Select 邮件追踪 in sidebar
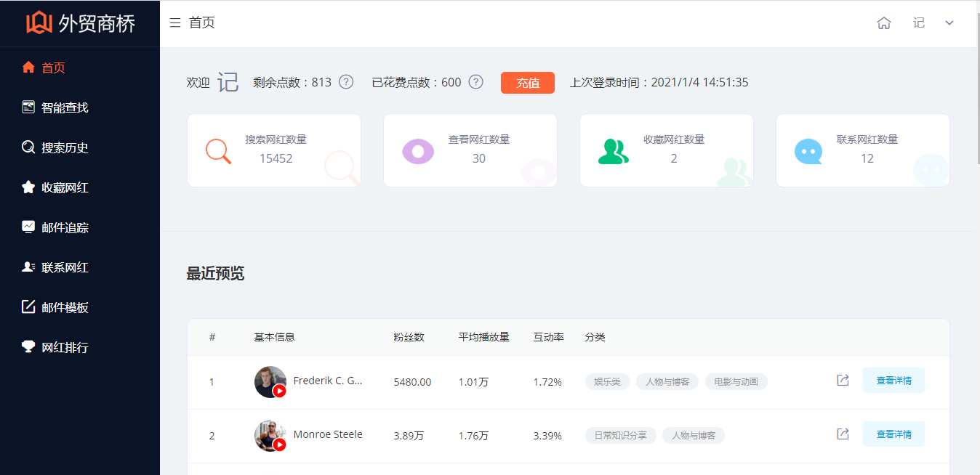 point(65,227)
